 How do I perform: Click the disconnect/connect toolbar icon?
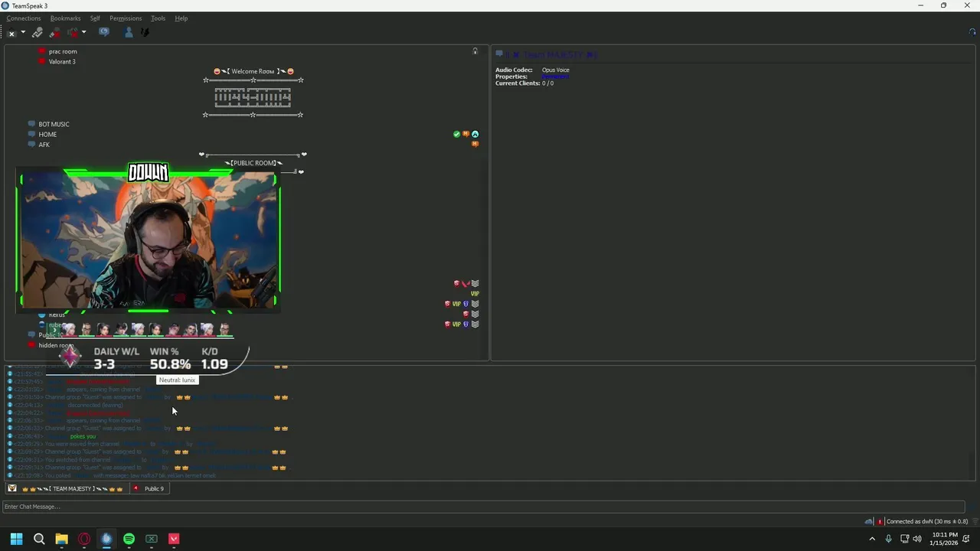pos(11,33)
